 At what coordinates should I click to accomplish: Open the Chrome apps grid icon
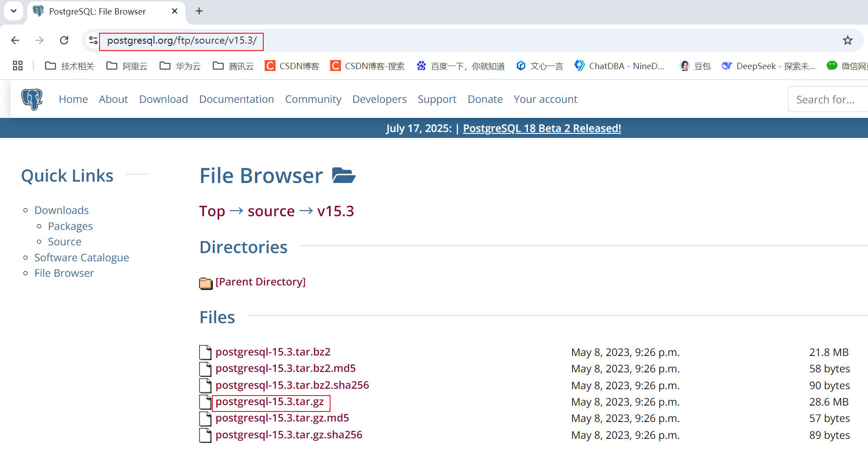pyautogui.click(x=18, y=66)
